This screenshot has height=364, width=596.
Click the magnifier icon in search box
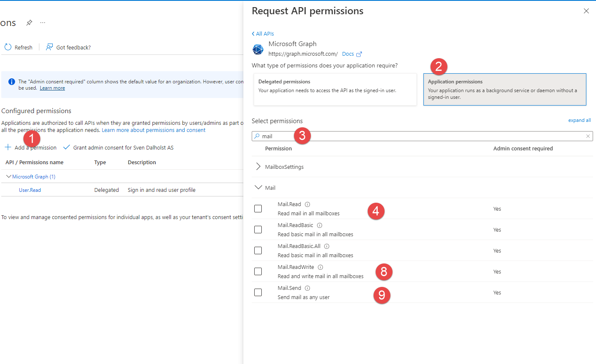[257, 136]
